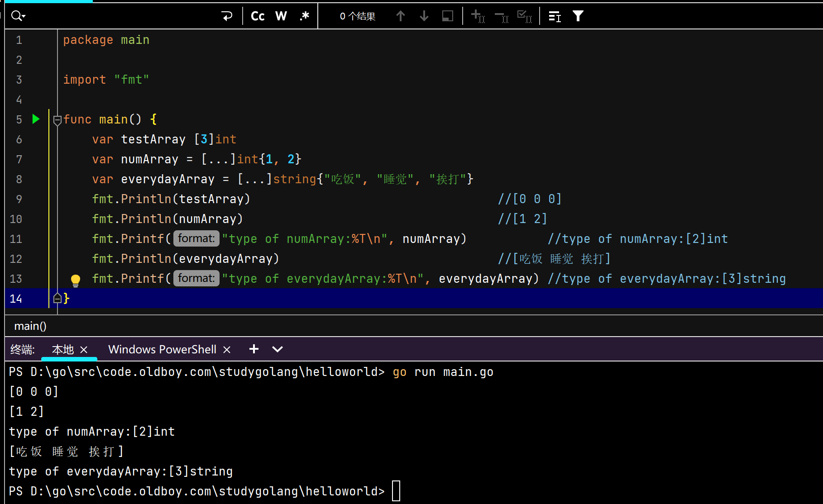This screenshot has height=504, width=823.
Task: Go to next occurrence with down arrow
Action: point(424,16)
